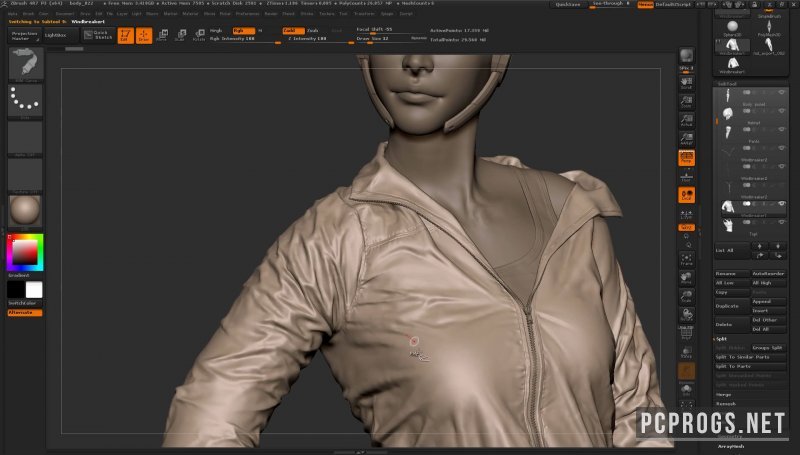Switch to Rotate mode on the top shelf
Image resolution: width=800 pixels, height=455 pixels.
[x=199, y=35]
